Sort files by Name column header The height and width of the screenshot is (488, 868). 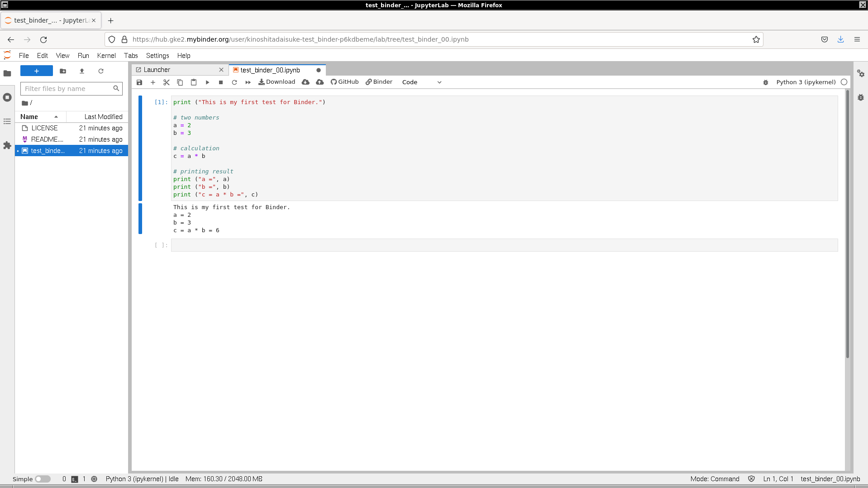click(x=29, y=117)
